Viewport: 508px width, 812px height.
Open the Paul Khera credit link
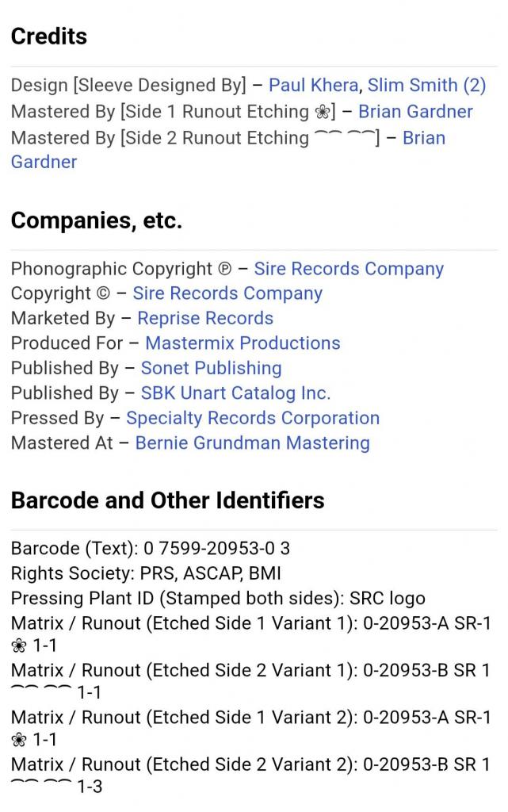pos(313,86)
